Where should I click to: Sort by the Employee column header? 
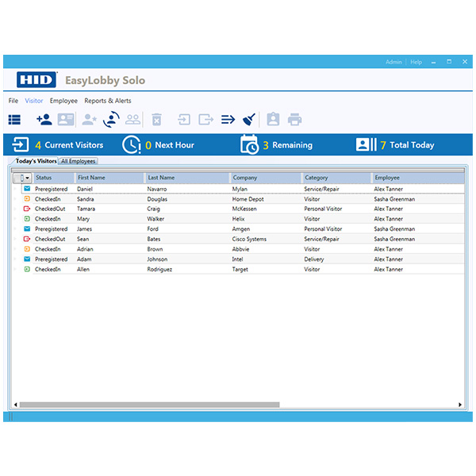[418, 178]
